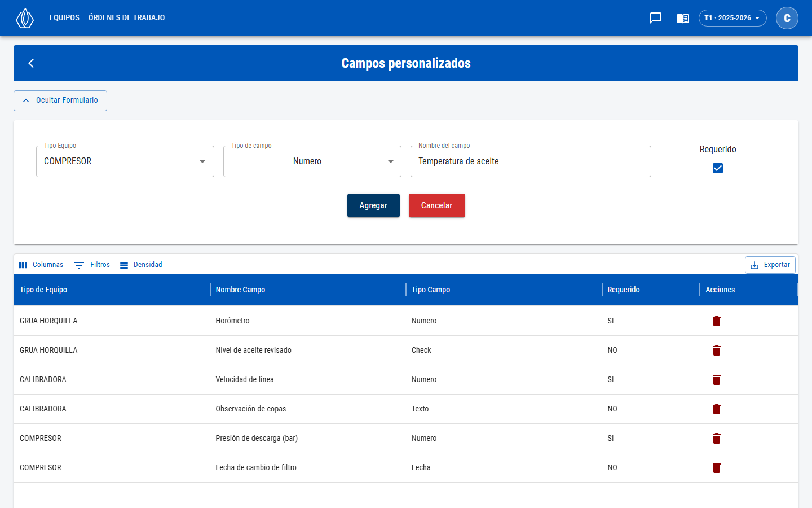Click the Cancelar button
This screenshot has height=508, width=812.
pyautogui.click(x=437, y=205)
